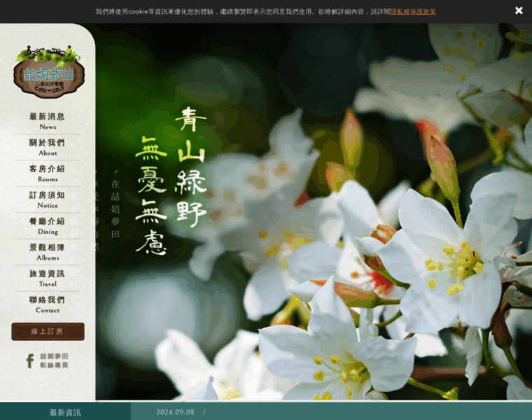Click the 無憂無慮 calligraphy text
The width and height of the screenshot is (532, 420).
click(151, 195)
